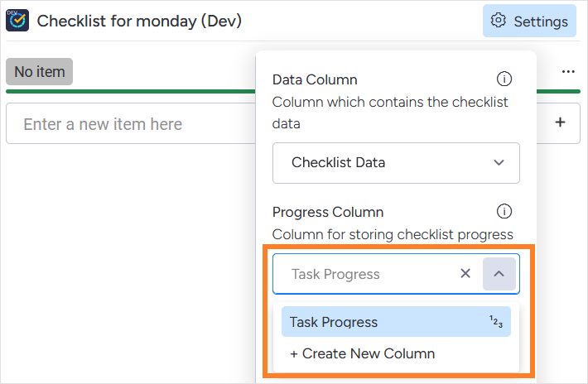Clear the Task Progress selection
The width and height of the screenshot is (588, 384).
(465, 274)
